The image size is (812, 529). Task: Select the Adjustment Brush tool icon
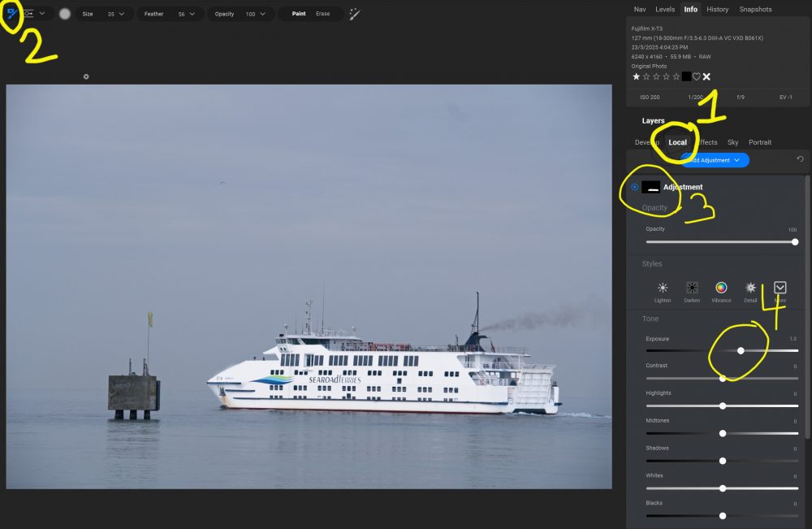coord(11,13)
